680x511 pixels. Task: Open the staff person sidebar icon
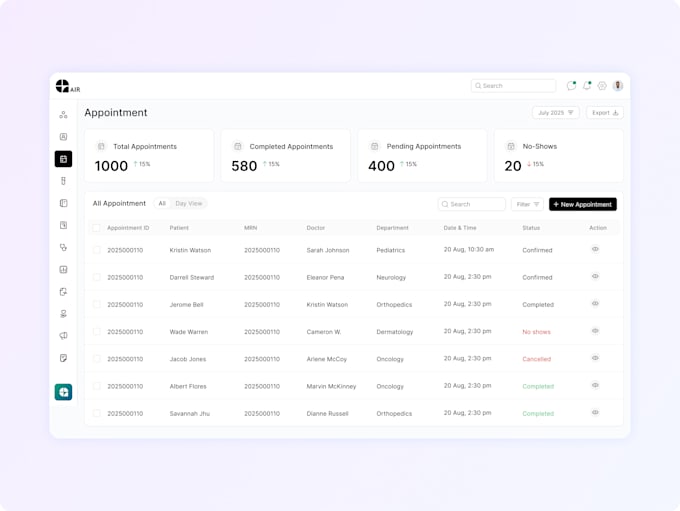click(63, 314)
